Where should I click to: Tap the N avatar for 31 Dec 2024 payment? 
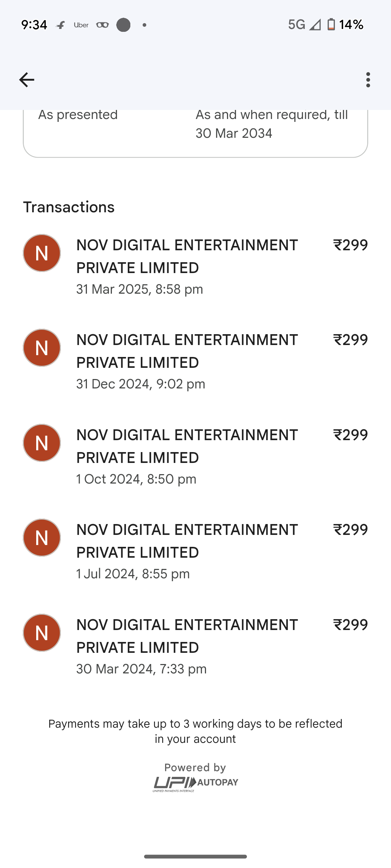tap(42, 348)
